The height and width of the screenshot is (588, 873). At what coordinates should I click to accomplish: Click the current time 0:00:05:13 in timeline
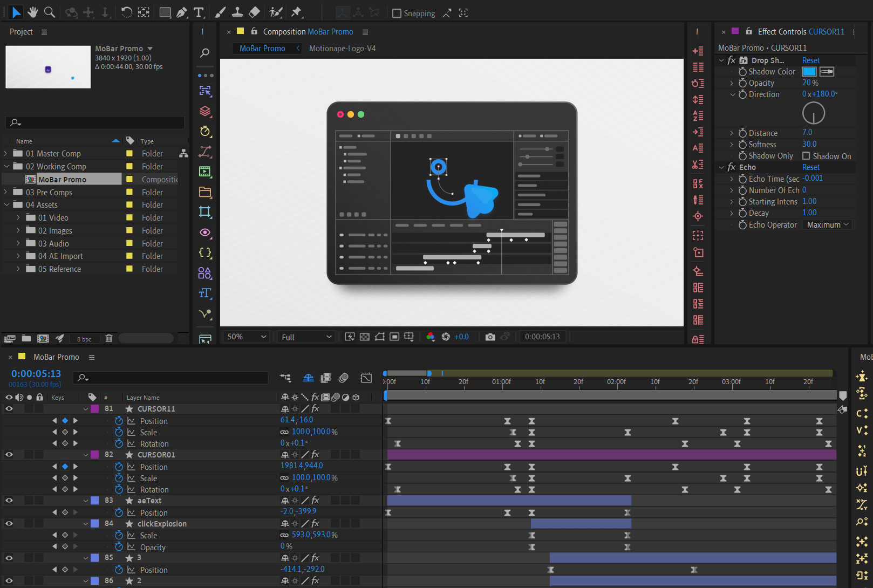[x=36, y=373]
